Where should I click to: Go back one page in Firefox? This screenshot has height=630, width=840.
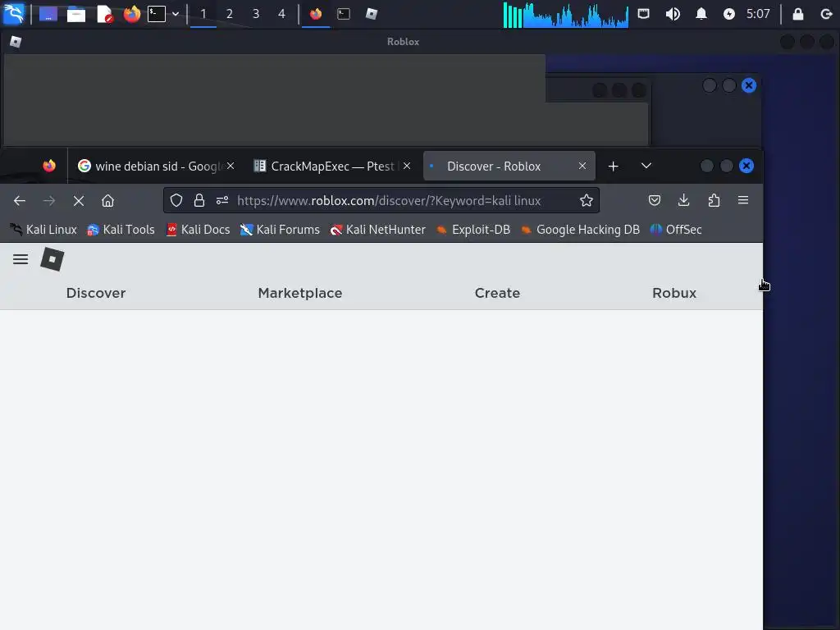(x=20, y=201)
